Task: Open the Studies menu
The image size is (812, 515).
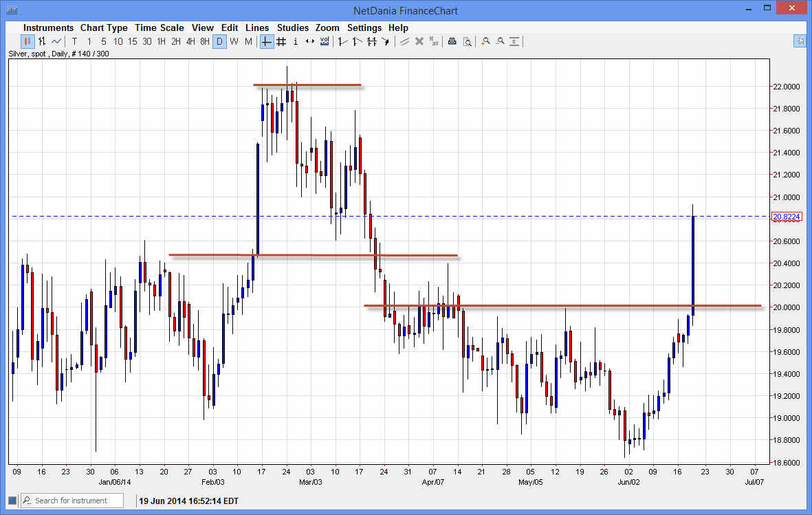Action: [293, 28]
